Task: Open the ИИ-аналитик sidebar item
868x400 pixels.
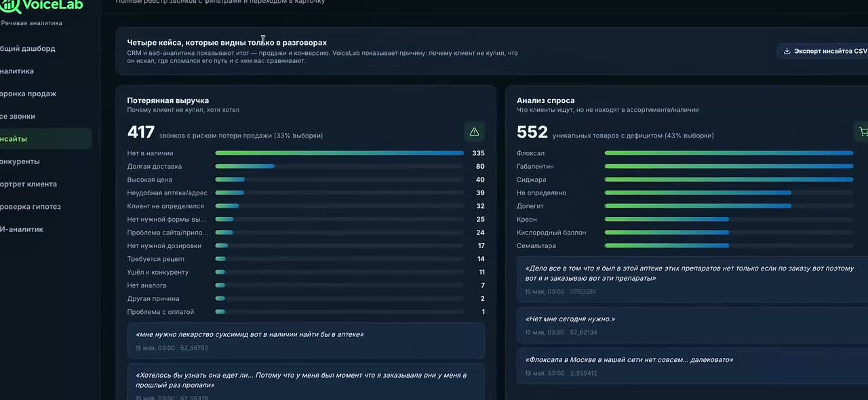Action: [22, 229]
